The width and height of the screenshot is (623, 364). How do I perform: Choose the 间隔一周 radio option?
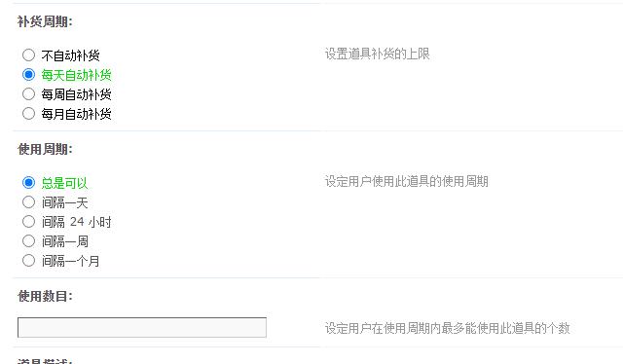click(28, 240)
